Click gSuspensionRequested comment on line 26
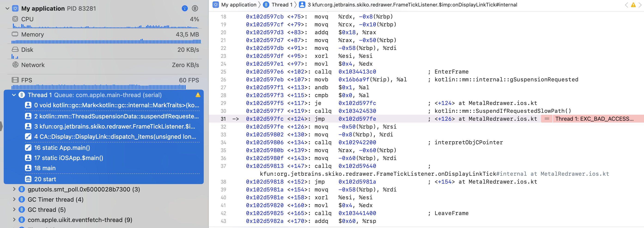This screenshot has height=228, width=644. 506,80
